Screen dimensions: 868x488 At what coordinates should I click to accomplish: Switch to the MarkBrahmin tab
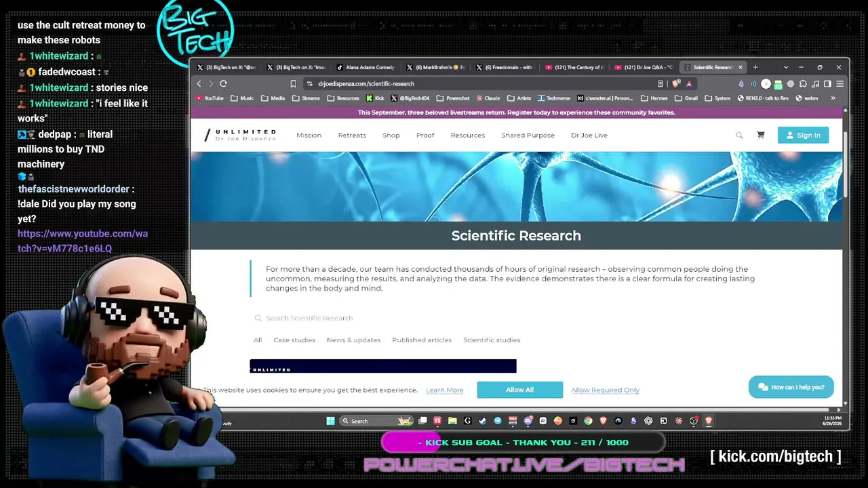(436, 67)
